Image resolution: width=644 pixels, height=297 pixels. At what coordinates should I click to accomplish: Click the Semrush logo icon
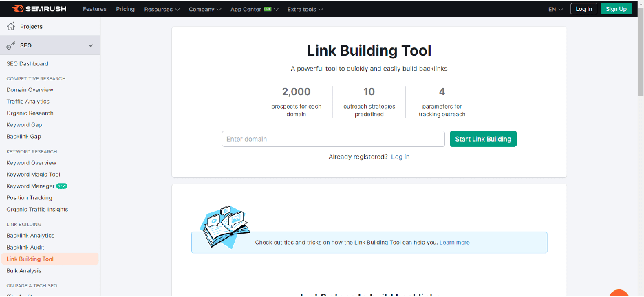click(17, 9)
